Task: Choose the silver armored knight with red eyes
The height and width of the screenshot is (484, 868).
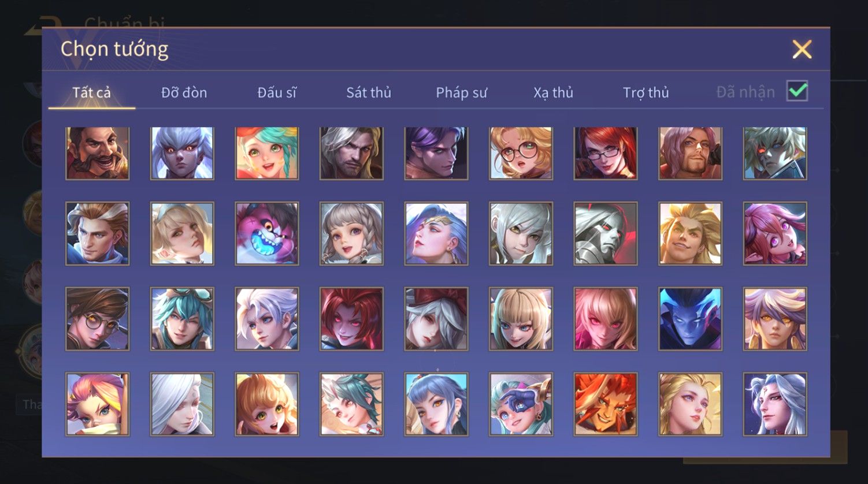Action: point(605,233)
